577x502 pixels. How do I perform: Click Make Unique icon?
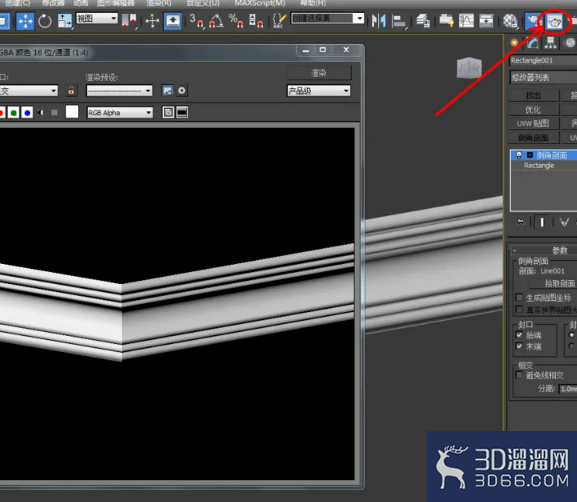564,222
